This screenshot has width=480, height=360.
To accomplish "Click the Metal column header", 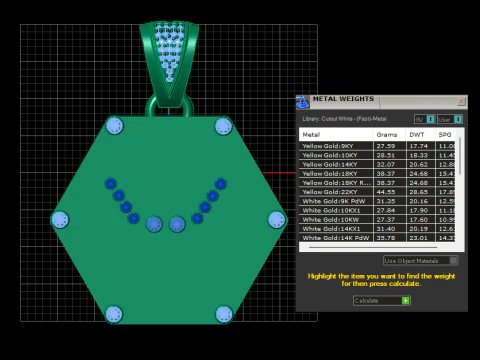I will tap(336, 135).
